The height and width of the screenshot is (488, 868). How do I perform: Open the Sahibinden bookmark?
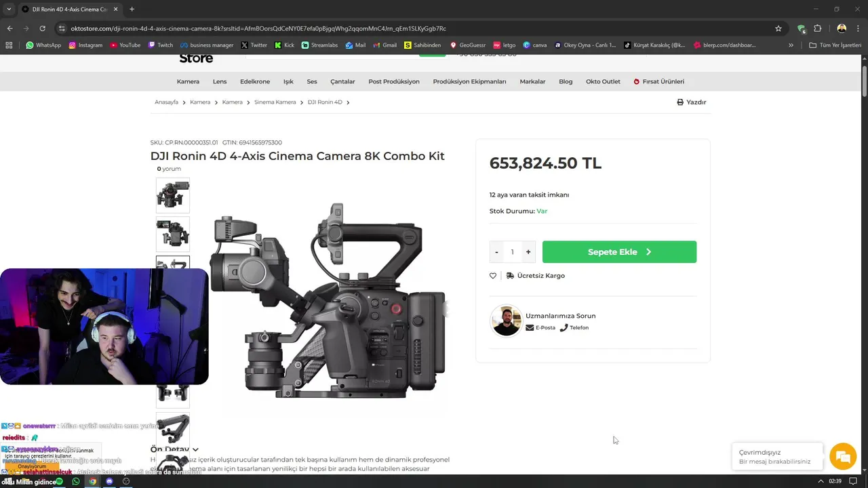tap(422, 45)
